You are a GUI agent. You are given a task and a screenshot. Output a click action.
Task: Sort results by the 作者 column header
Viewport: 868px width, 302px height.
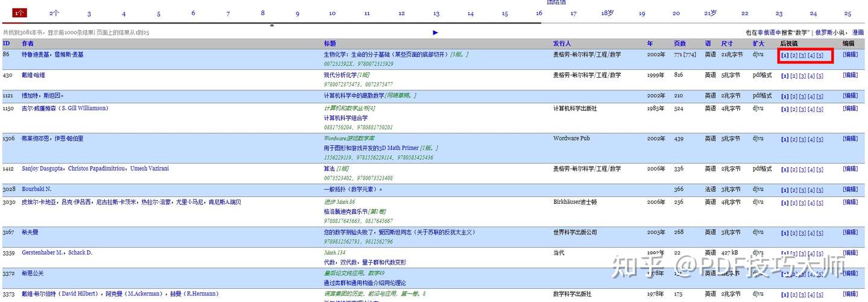(28, 43)
